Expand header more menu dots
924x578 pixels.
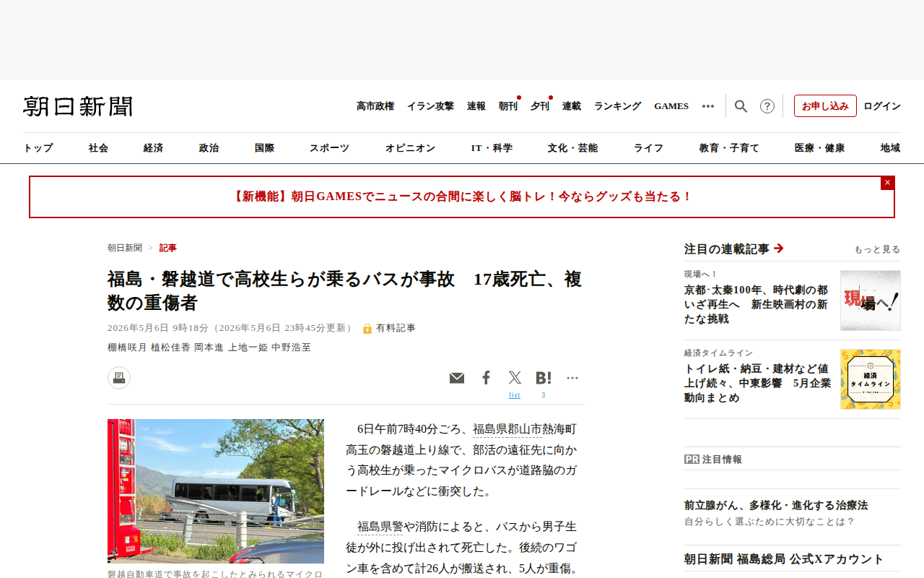point(708,106)
